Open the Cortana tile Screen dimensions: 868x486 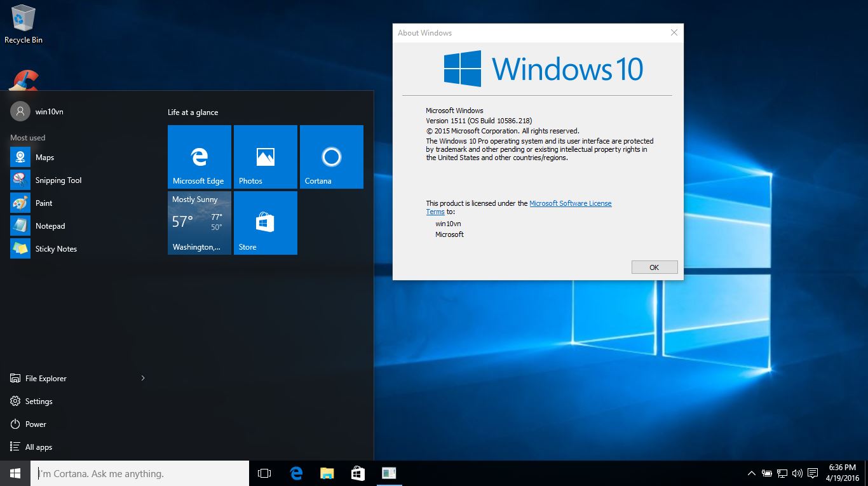point(332,157)
